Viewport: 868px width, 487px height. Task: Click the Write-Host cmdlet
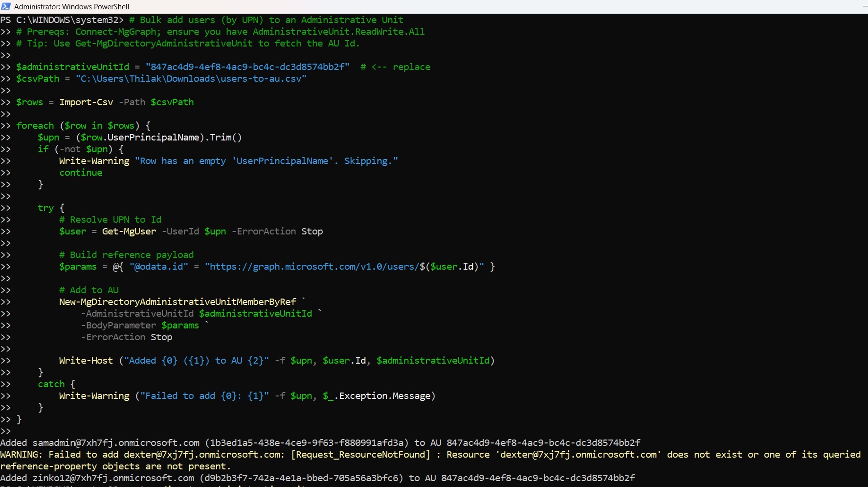click(86, 361)
